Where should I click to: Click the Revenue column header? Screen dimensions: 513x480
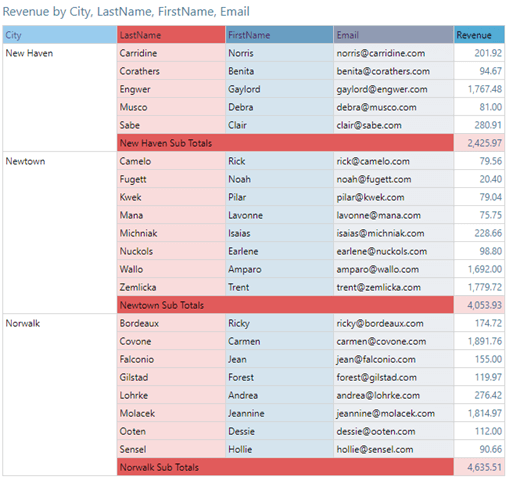pos(479,35)
